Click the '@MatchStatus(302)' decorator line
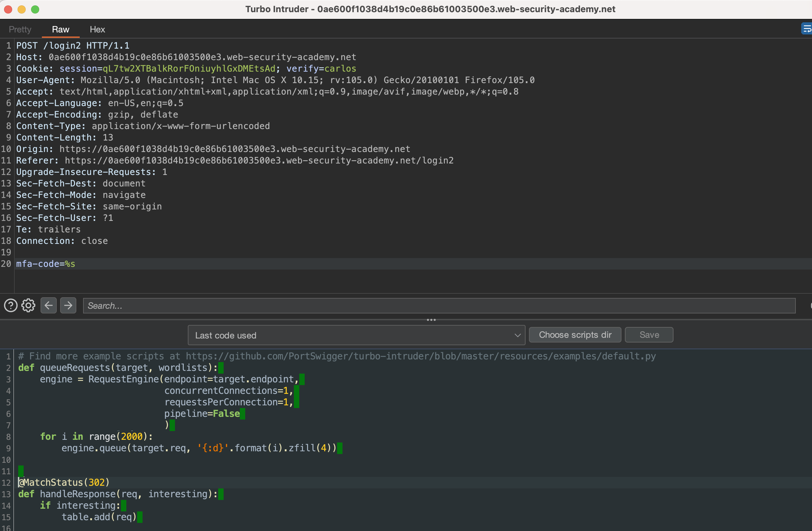The height and width of the screenshot is (531, 812). pyautogui.click(x=64, y=483)
